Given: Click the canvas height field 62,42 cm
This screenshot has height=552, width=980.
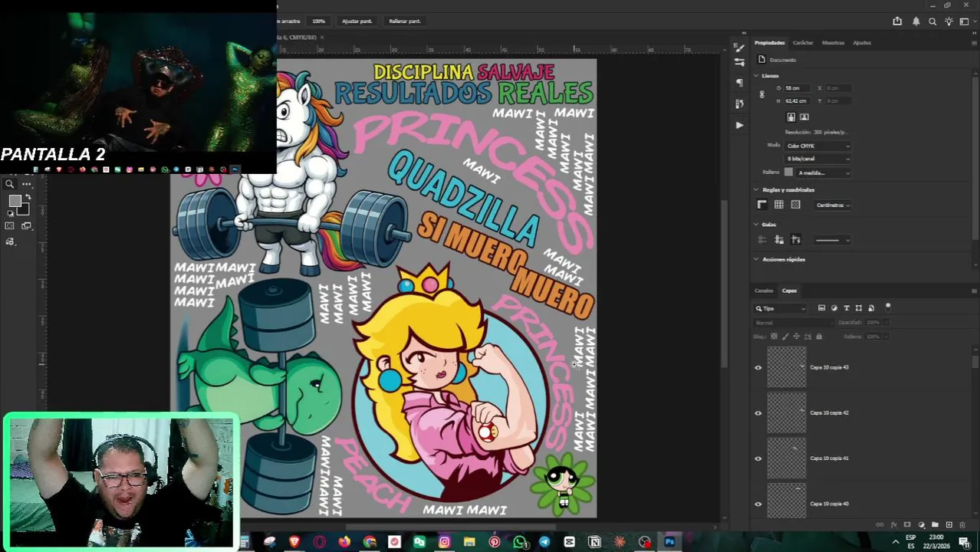Looking at the screenshot, I should pos(797,101).
